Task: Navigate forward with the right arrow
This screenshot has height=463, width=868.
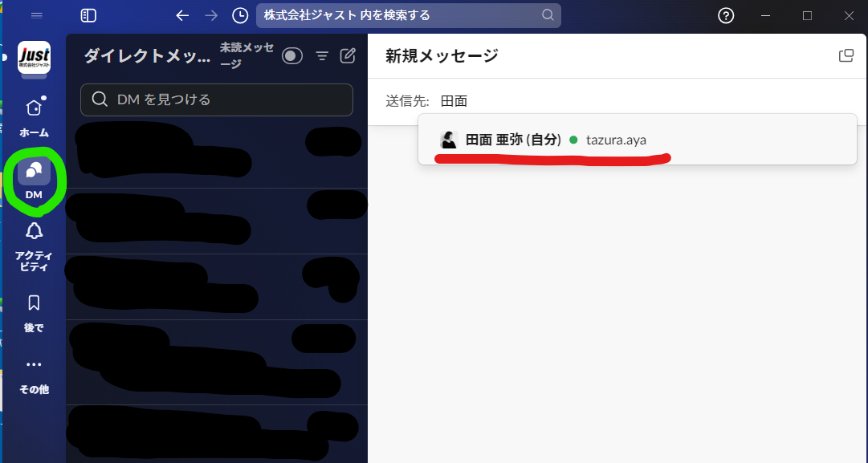Action: 211,15
